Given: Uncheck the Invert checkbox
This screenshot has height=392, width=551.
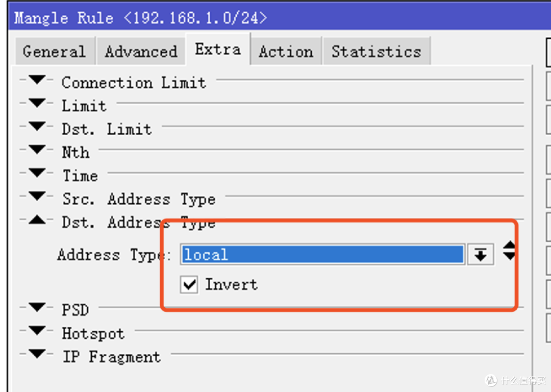Looking at the screenshot, I should click(x=189, y=285).
